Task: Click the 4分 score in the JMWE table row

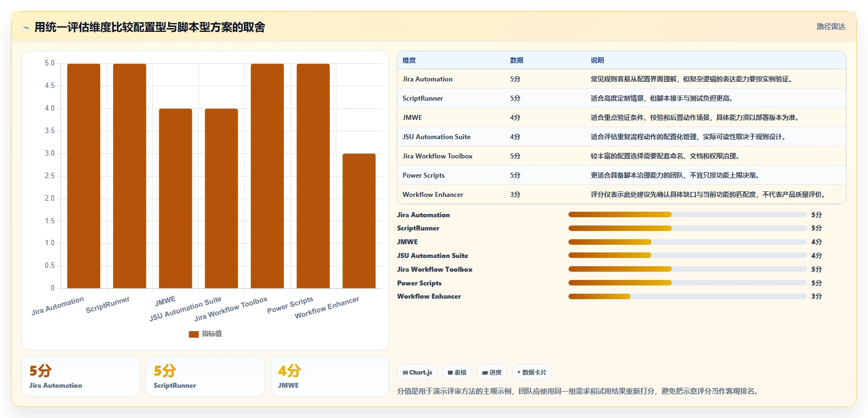Action: 515,118
